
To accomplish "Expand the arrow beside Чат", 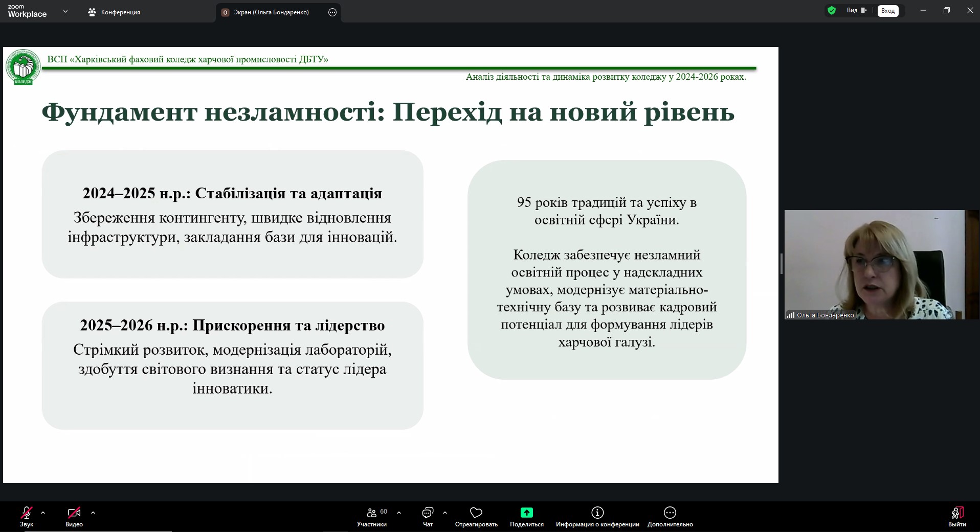I will [445, 513].
